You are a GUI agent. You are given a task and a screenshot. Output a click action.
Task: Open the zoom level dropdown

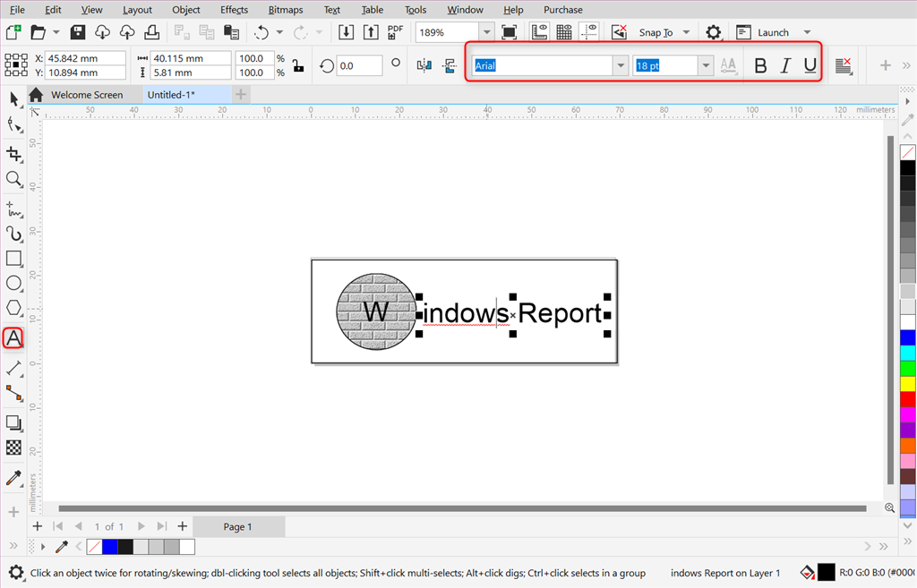click(x=486, y=32)
